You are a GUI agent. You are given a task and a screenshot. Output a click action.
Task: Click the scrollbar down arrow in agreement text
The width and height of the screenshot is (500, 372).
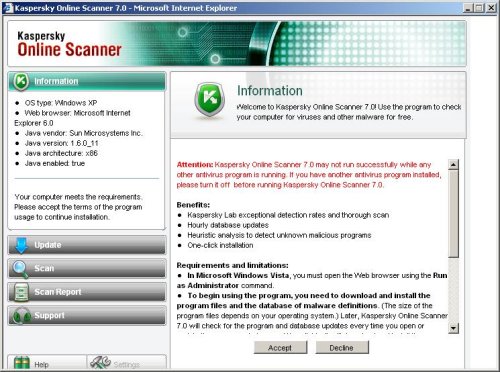(x=453, y=328)
